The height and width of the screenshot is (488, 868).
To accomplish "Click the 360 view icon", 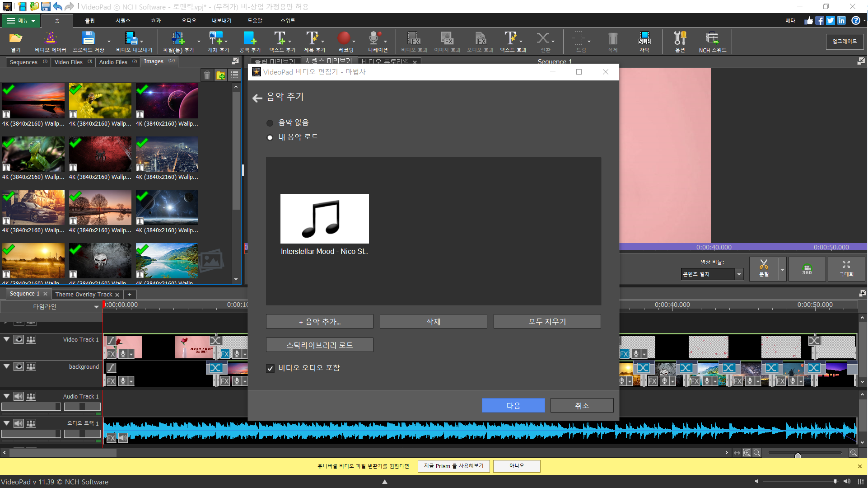I will pyautogui.click(x=807, y=269).
